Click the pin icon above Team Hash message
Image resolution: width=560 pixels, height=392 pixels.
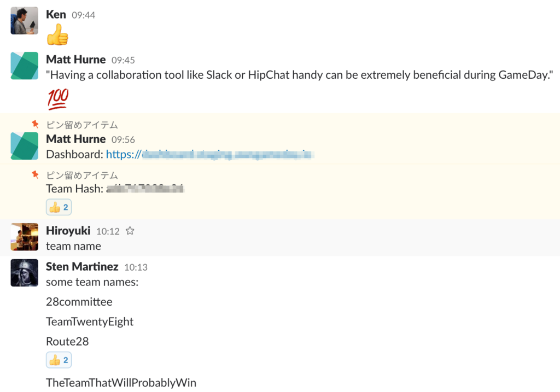35,174
